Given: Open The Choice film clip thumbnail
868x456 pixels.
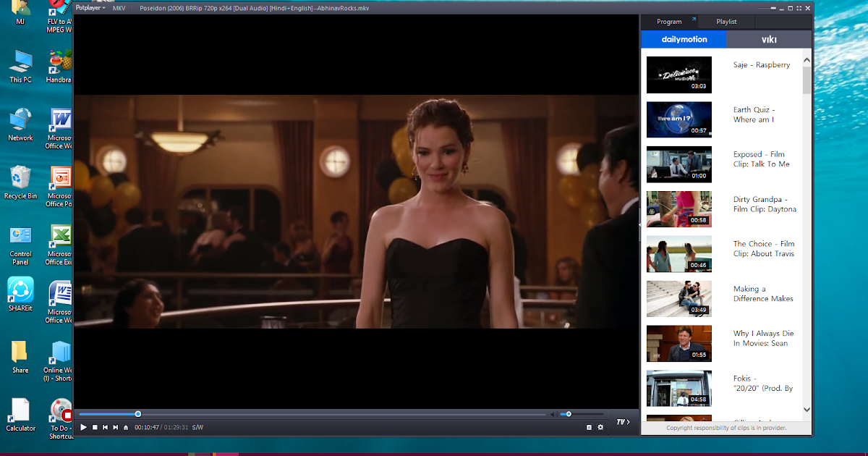Looking at the screenshot, I should click(x=678, y=254).
